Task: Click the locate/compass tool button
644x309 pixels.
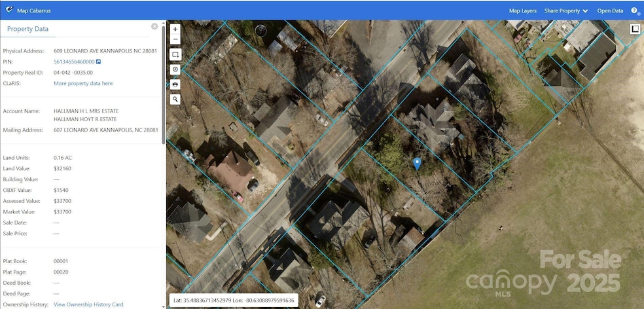Action: 175,69
